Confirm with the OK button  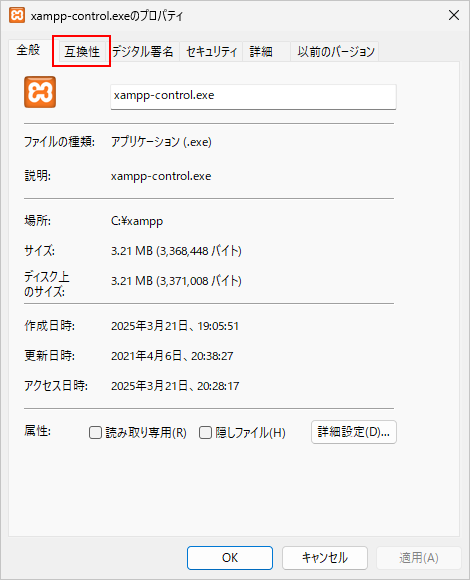(230, 557)
